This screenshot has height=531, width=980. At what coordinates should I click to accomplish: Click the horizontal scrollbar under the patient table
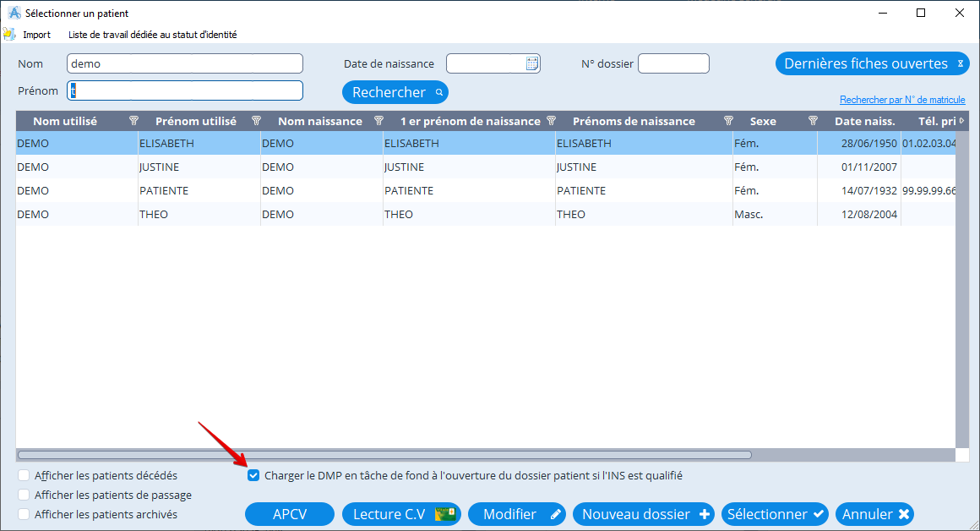pyautogui.click(x=384, y=455)
